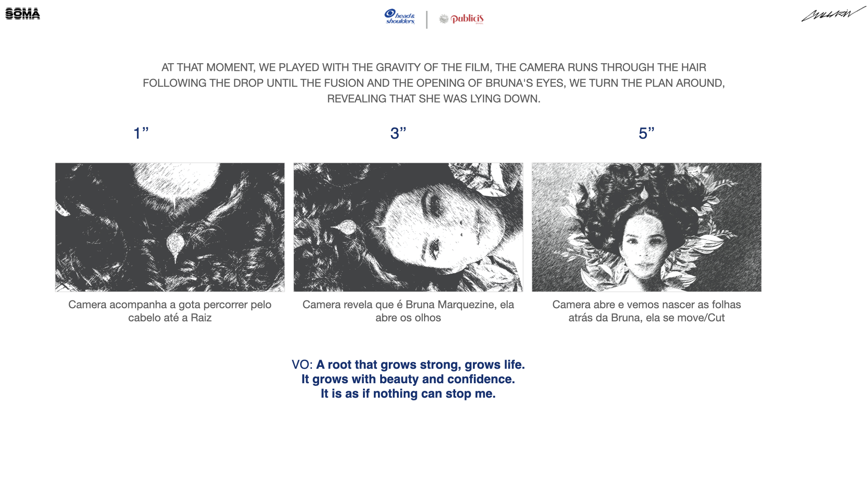Click the 1" timing label
The width and height of the screenshot is (868, 488).
tap(141, 133)
